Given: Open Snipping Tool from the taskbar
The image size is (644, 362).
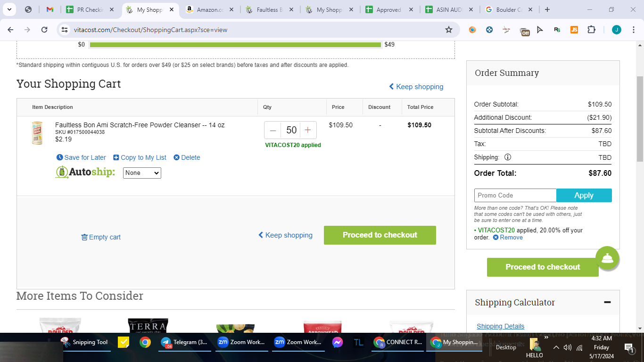Looking at the screenshot, I should tap(85, 342).
